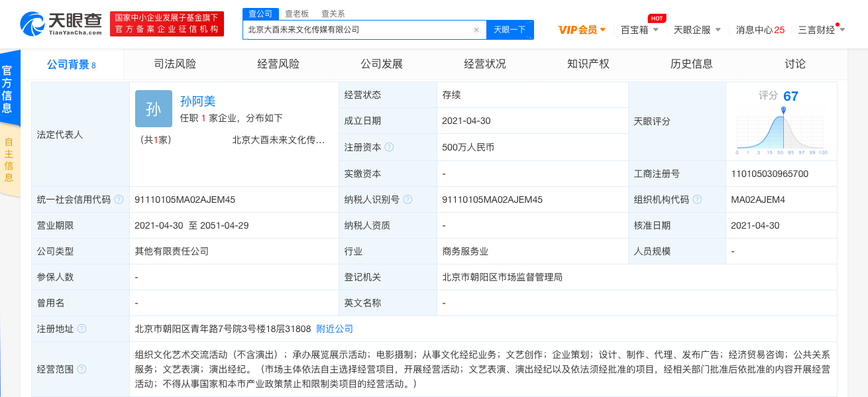The image size is (868, 397).
Task: Click help icon next to 统一社会信用代码
Action: click(119, 199)
